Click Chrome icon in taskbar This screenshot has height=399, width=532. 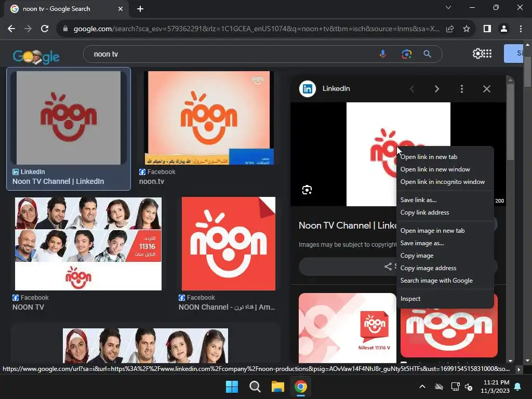click(301, 387)
